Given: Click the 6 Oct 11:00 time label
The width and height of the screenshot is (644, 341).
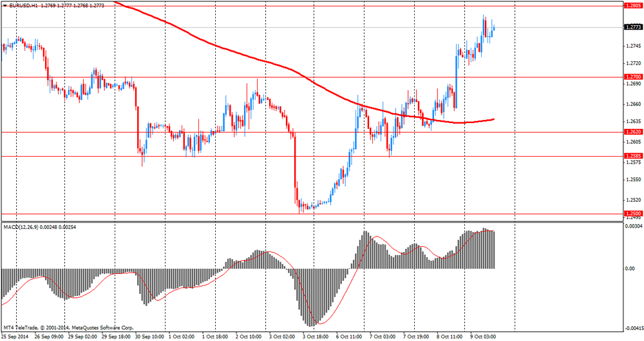Looking at the screenshot, I should click(x=350, y=336).
